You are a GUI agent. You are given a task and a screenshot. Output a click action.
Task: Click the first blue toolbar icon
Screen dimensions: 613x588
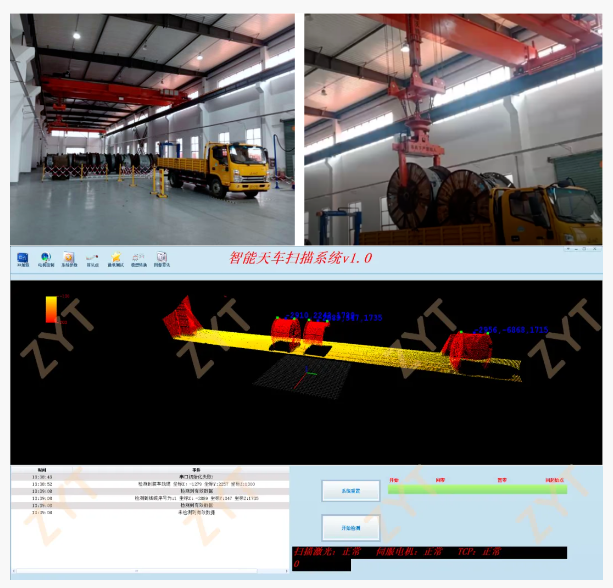coord(21,259)
